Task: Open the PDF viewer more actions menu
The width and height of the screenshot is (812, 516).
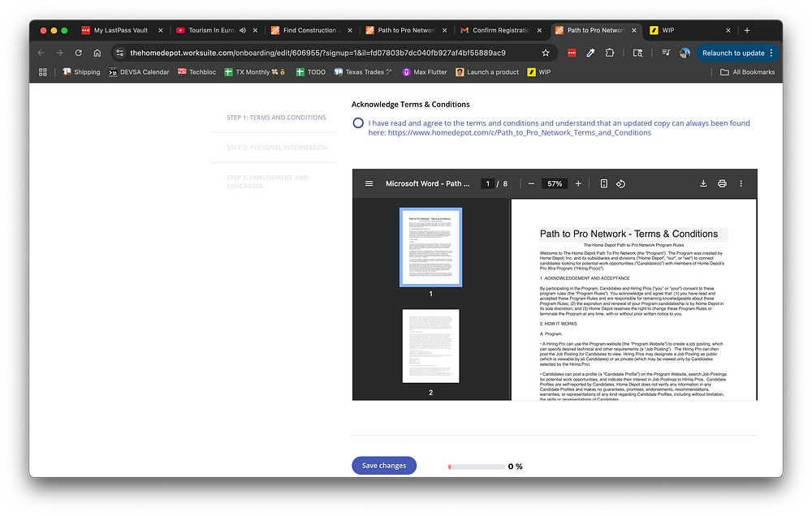Action: 741,183
